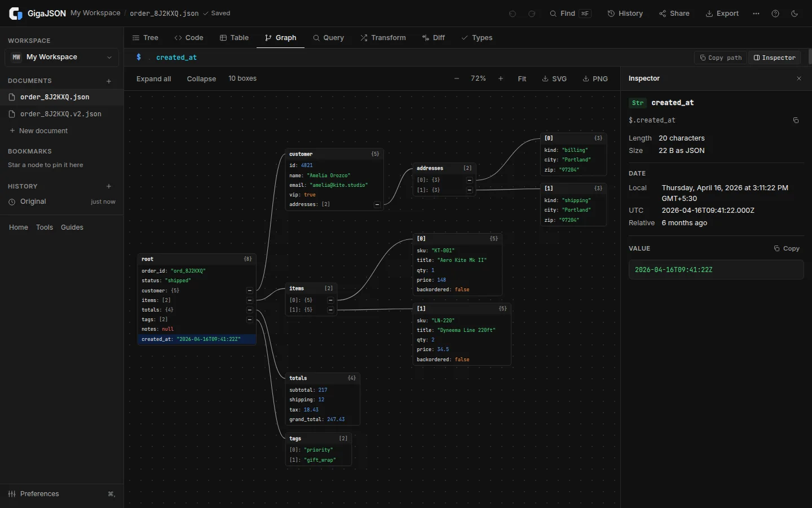
Task: Add a history snapshot with plus icon
Action: (109, 186)
